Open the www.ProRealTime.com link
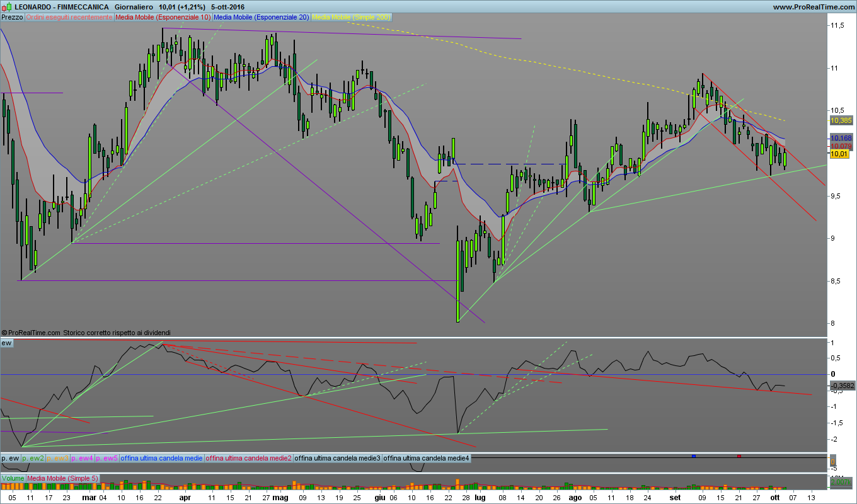857x504 pixels. 813,6
